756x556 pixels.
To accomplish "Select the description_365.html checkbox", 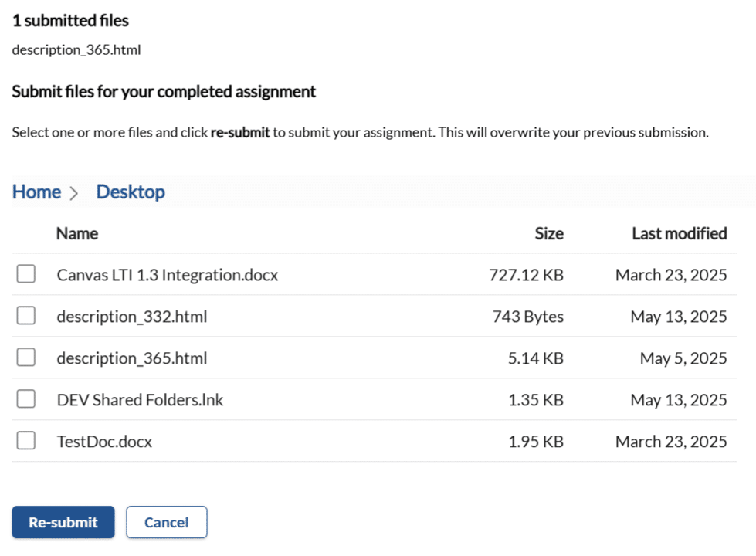I will [x=25, y=357].
